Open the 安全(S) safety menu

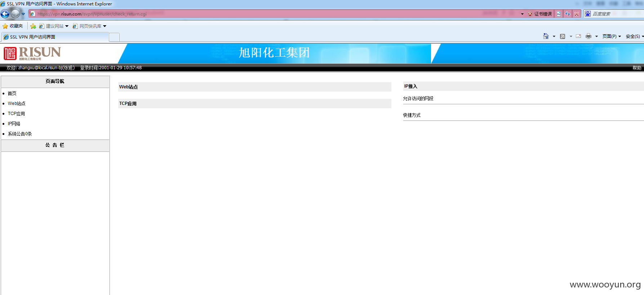coord(635,36)
